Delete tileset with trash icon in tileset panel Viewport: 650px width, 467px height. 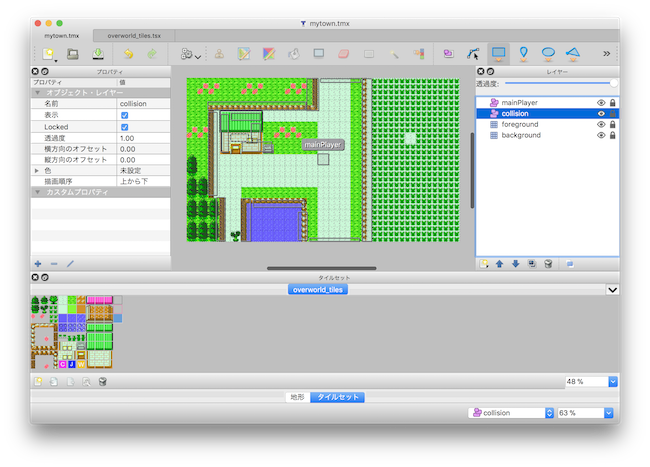coord(103,382)
